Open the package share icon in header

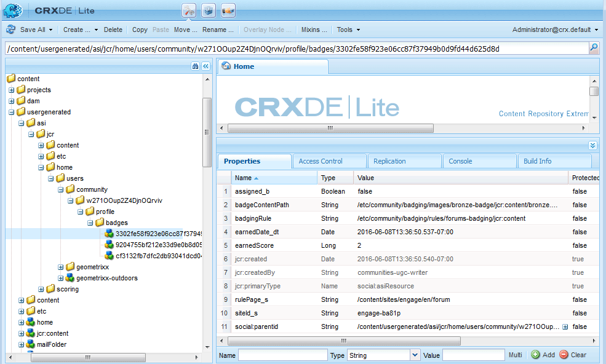[228, 10]
